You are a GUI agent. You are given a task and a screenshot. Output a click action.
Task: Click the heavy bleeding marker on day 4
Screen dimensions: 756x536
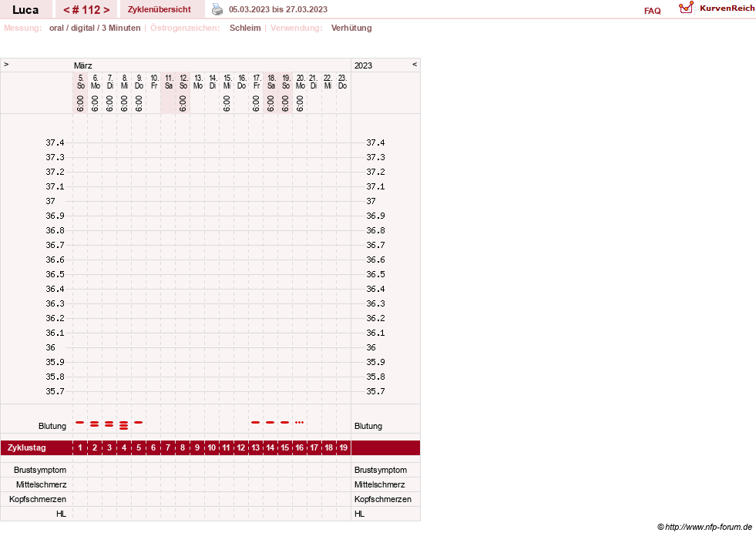pyautogui.click(x=124, y=425)
